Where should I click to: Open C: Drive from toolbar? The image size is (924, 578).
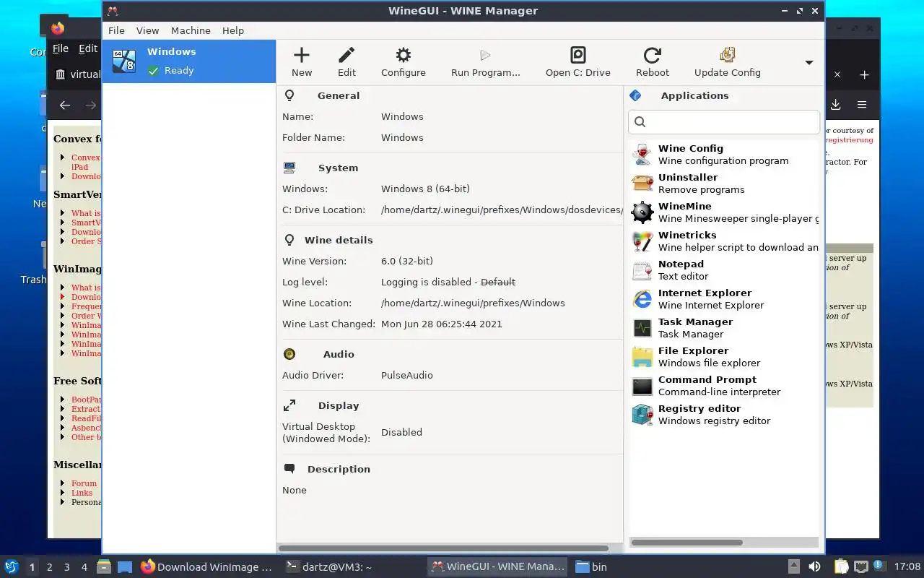coord(578,62)
